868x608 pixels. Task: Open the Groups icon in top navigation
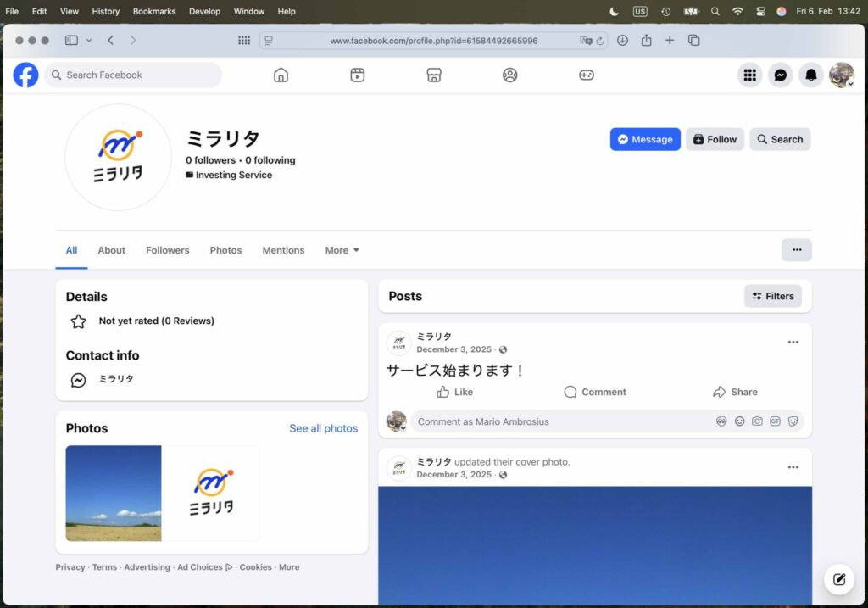(x=509, y=75)
